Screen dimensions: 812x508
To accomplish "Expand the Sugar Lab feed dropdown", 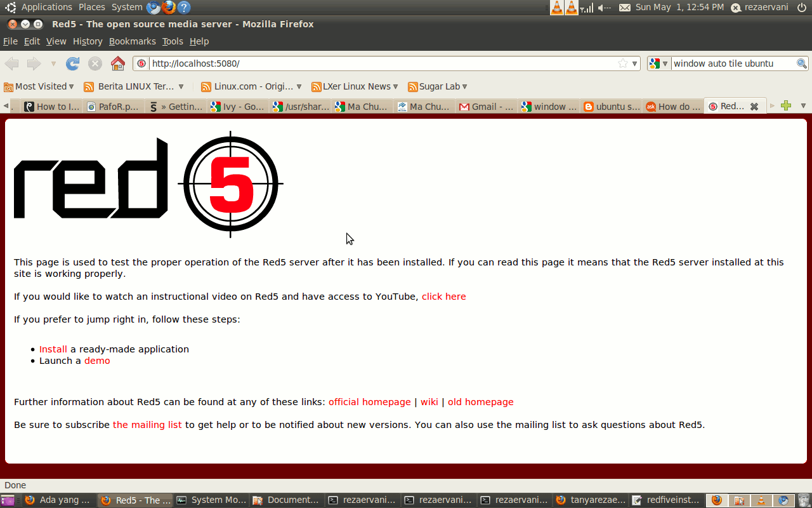I will 464,86.
